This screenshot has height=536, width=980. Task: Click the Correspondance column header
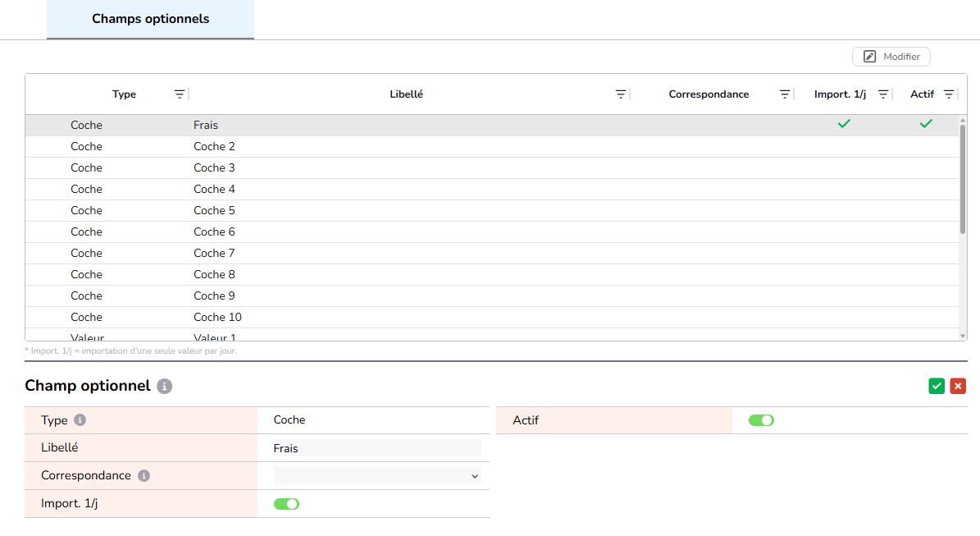coord(709,94)
